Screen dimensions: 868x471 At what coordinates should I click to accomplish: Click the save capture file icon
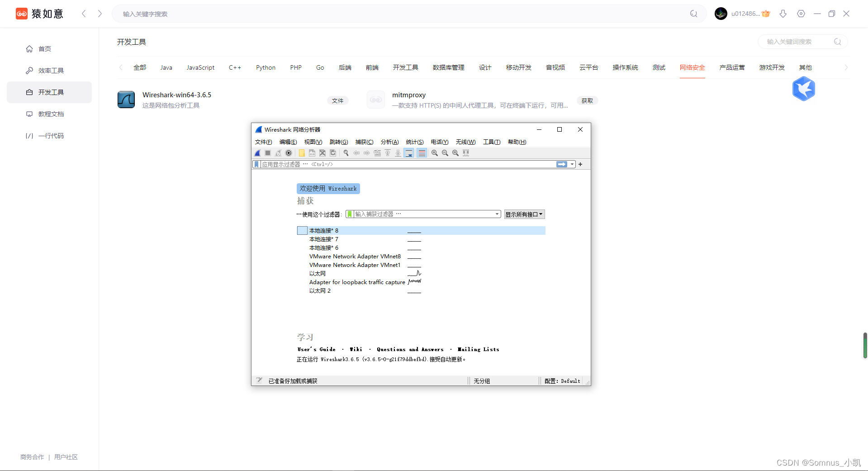[312, 153]
